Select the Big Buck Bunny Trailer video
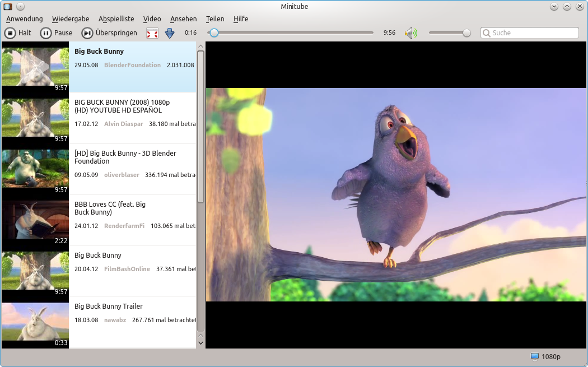 [108, 306]
